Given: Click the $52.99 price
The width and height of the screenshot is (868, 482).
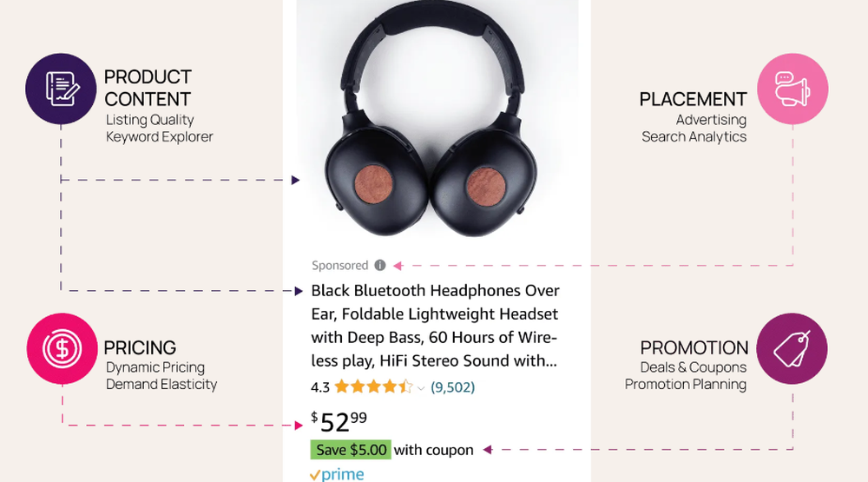Looking at the screenshot, I should point(339,422).
